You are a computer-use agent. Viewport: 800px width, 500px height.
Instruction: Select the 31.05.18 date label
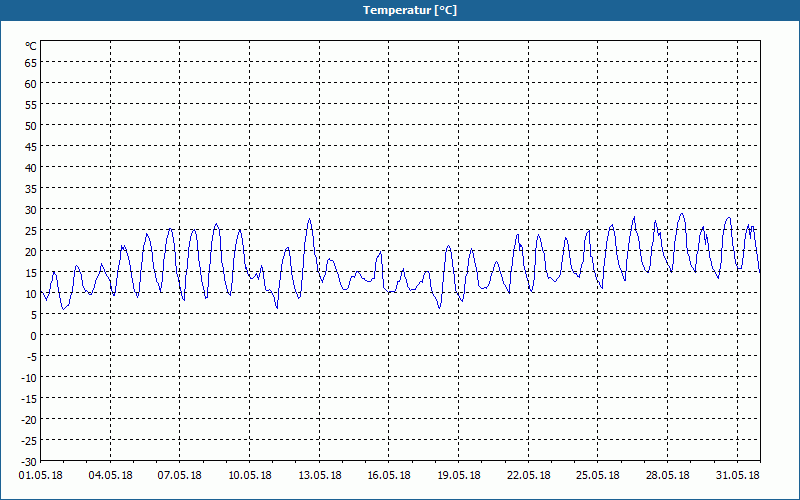tap(737, 475)
